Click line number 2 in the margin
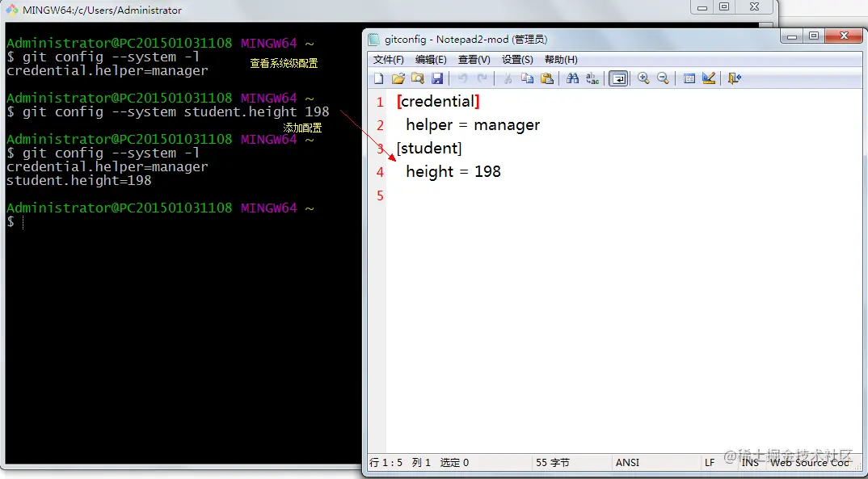 tap(380, 125)
